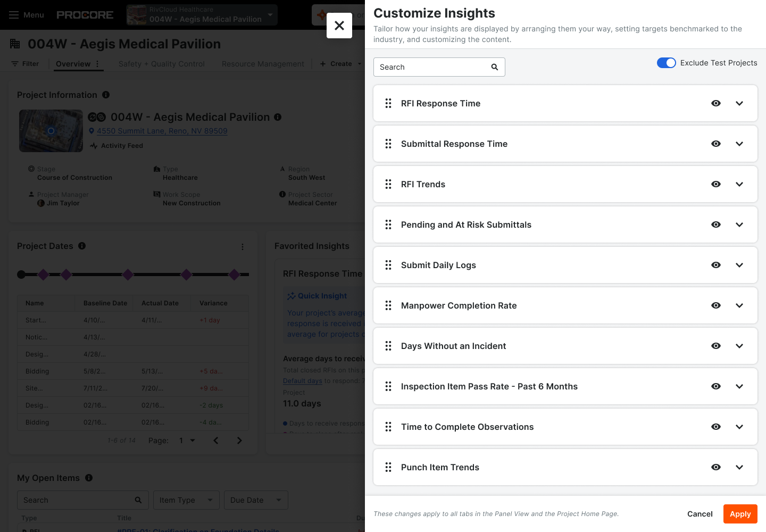Switch to the Safety + Quality Control tab
The width and height of the screenshot is (766, 532).
(x=161, y=64)
